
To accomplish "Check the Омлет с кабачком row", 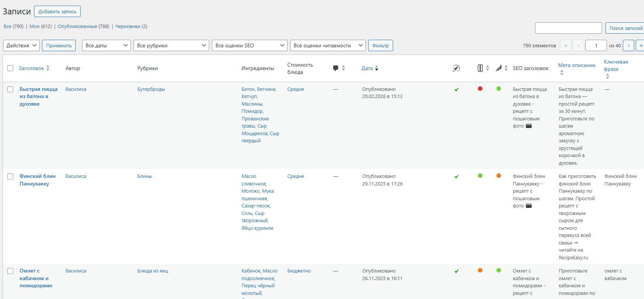I will coord(10,271).
